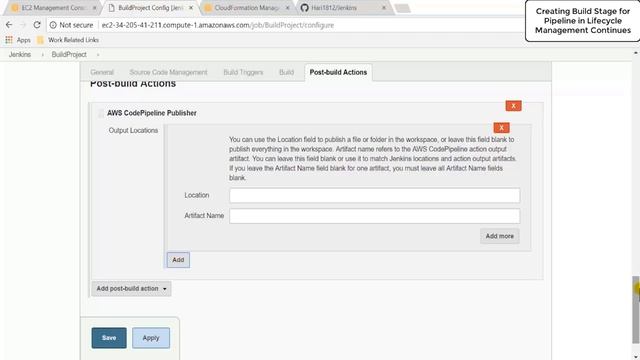Click the AWS CodePipeline Publisher heading
Viewport: 640px width, 360px height.
click(151, 113)
